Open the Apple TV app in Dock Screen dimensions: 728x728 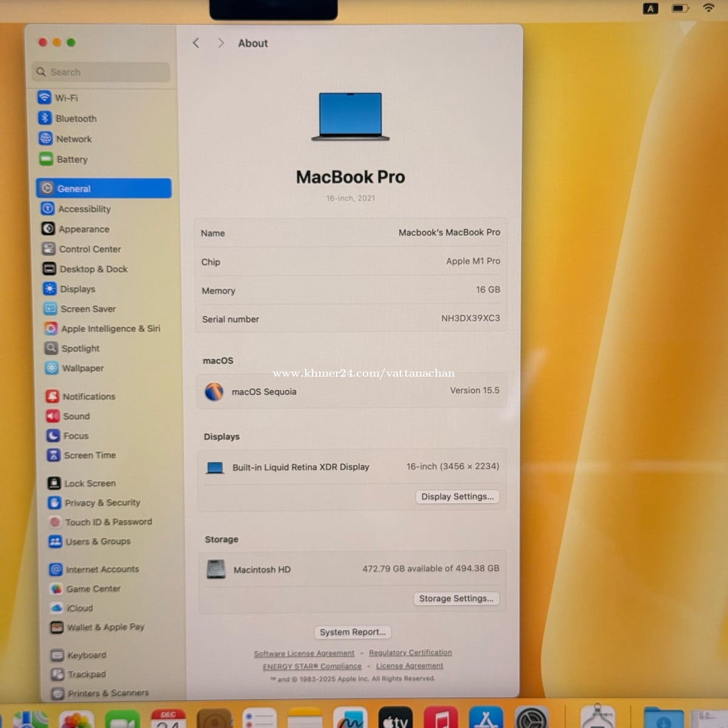(x=396, y=720)
